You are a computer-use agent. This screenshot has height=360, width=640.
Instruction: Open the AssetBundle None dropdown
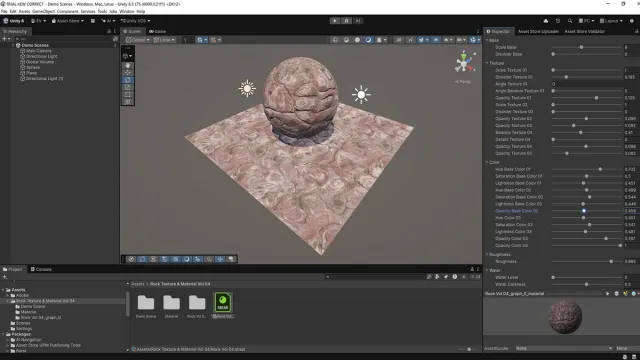tap(564, 348)
